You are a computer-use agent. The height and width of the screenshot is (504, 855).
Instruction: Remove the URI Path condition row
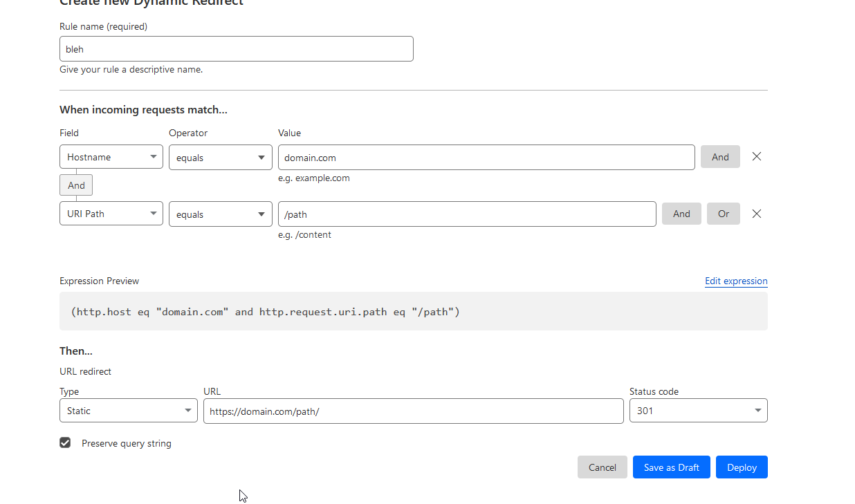click(757, 214)
